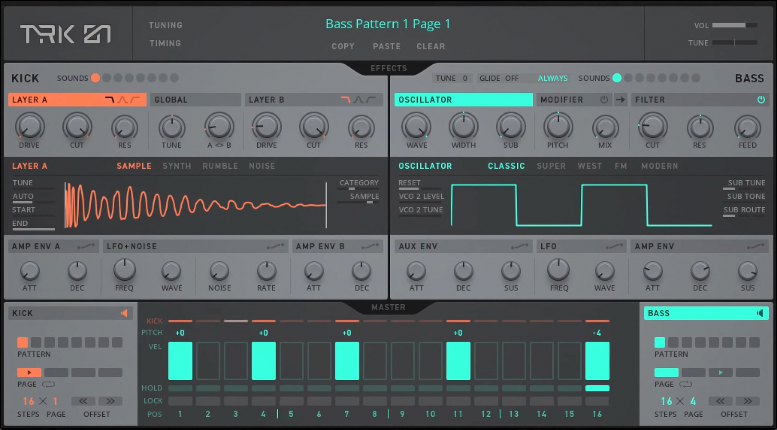Open AUX ENV modulation assign icon
Viewport: 777px width, 430px height.
pyautogui.click(x=520, y=246)
